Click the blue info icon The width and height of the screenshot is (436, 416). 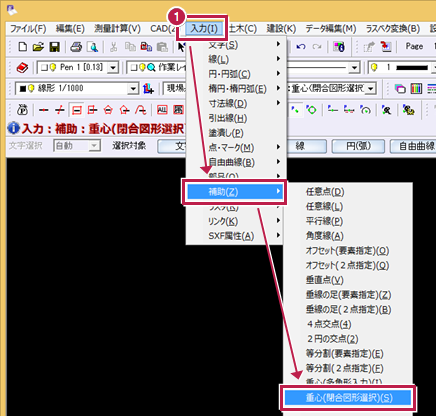click(14, 128)
